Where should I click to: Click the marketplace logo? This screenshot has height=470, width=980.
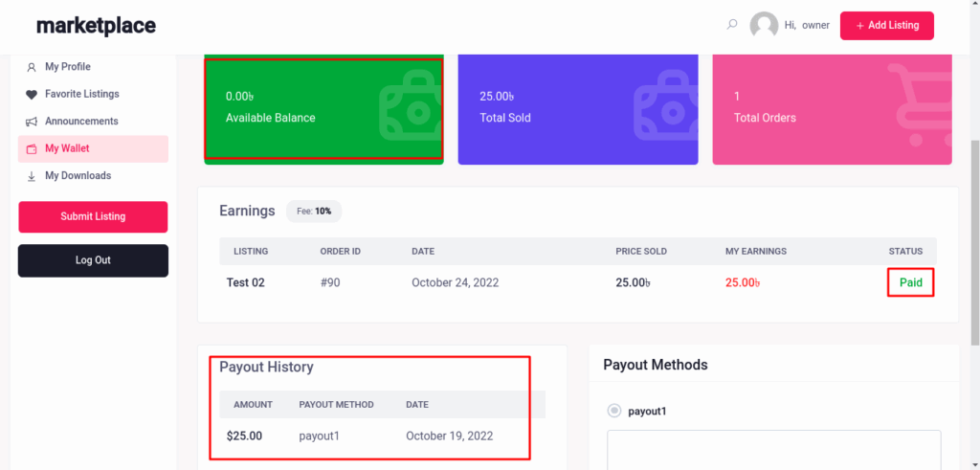click(96, 26)
